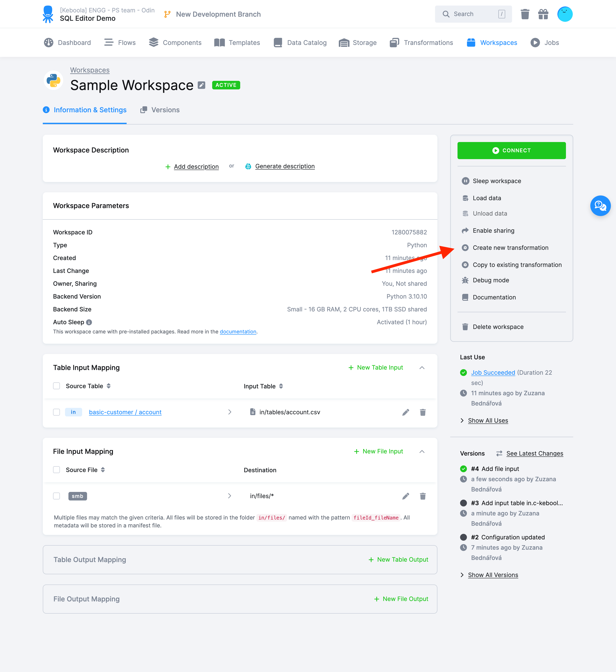Open the trash icon in the top bar
Image resolution: width=616 pixels, height=672 pixels.
[525, 14]
